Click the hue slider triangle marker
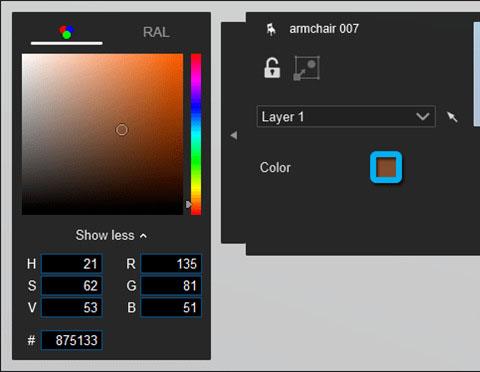This screenshot has width=480, height=372. (189, 204)
